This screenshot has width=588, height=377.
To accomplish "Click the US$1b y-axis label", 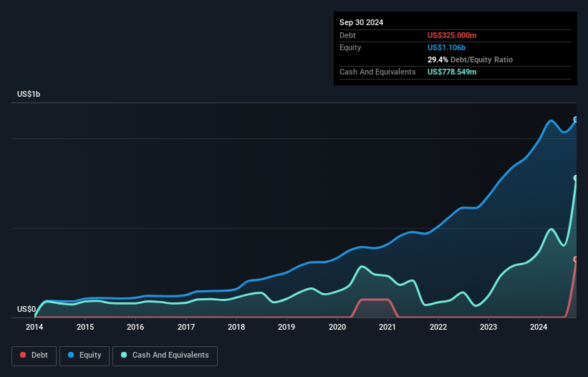I will 29,94.
